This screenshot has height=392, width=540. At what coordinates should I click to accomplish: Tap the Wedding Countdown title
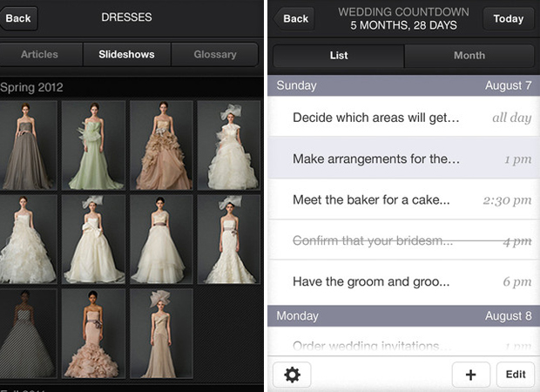pos(403,12)
